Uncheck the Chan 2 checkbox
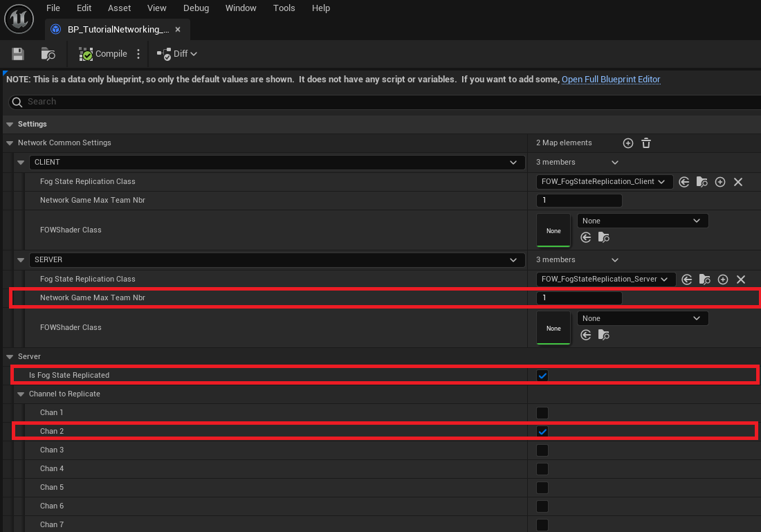Screen dimensions: 761x532 542,431
